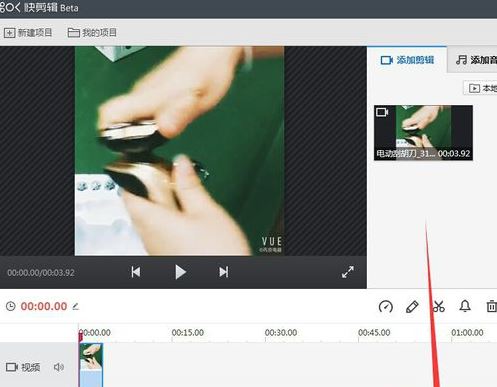This screenshot has height=387, width=497.
Task: Open fullscreen preview with expand arrows icon
Action: click(348, 272)
